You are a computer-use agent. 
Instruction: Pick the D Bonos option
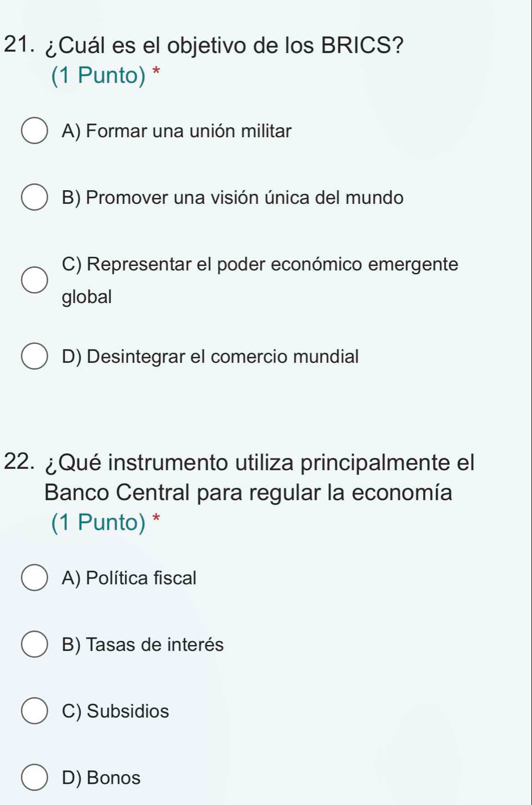[34, 778]
